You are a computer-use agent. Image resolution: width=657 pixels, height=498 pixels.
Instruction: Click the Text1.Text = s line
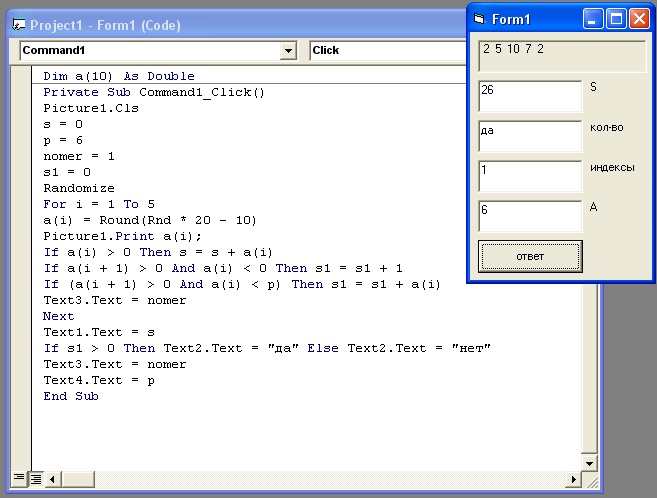coord(99,332)
